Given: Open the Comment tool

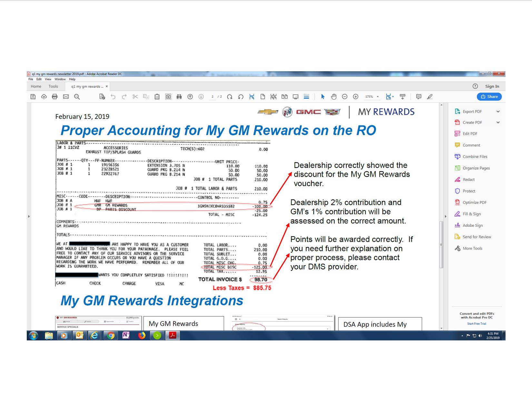Looking at the screenshot, I should (471, 145).
